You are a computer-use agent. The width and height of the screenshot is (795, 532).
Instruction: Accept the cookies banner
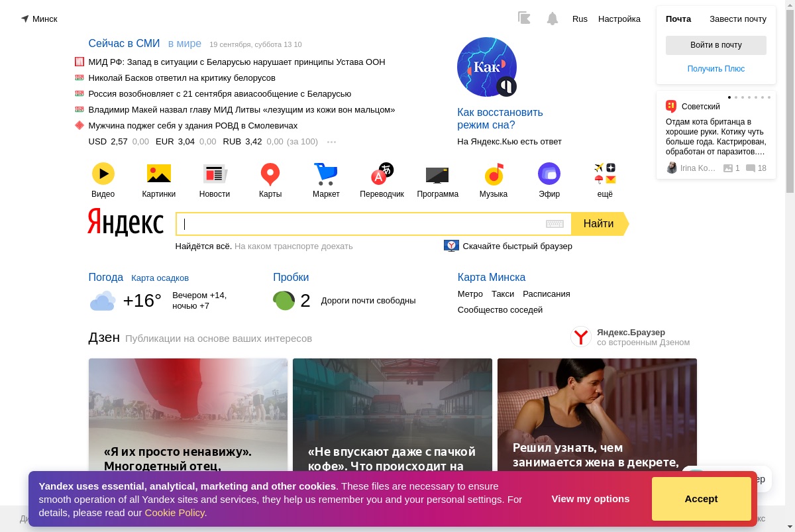tap(701, 499)
